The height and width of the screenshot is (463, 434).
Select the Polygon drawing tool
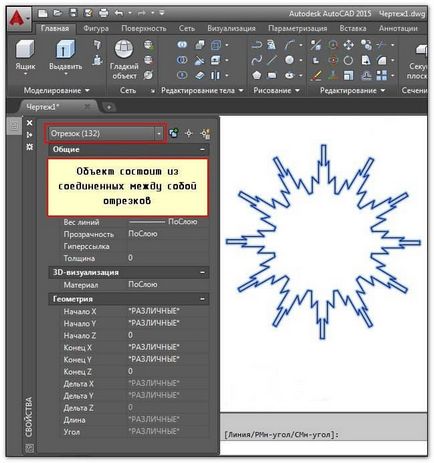256,76
